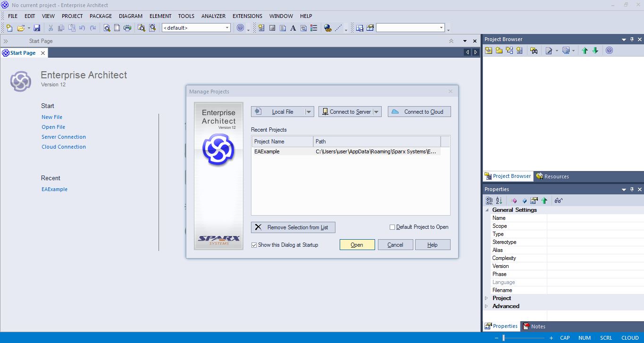The image size is (644, 343).
Task: Click Help icon in Project Browser toolbar
Action: [609, 50]
